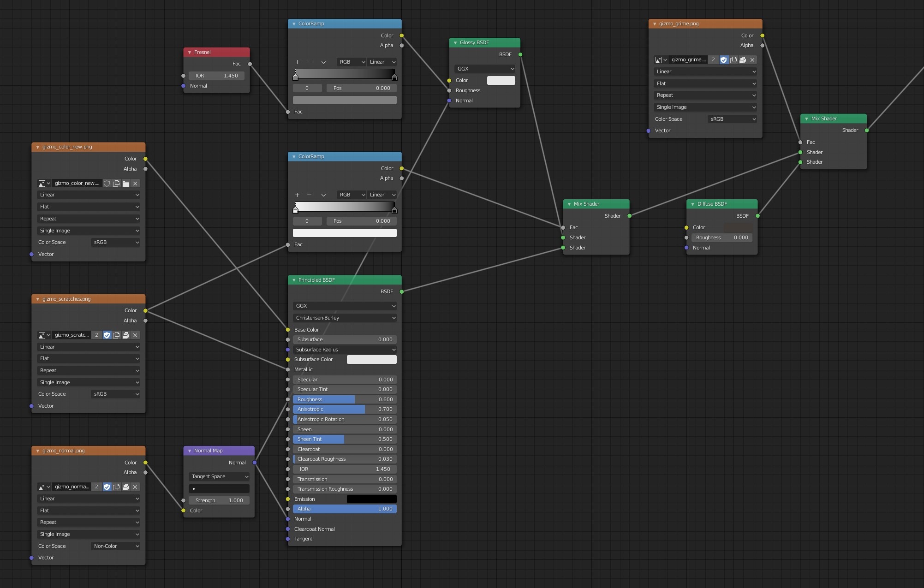Collapse the Fresnel node via its triangle
Image resolution: width=924 pixels, height=588 pixels.
(x=190, y=52)
